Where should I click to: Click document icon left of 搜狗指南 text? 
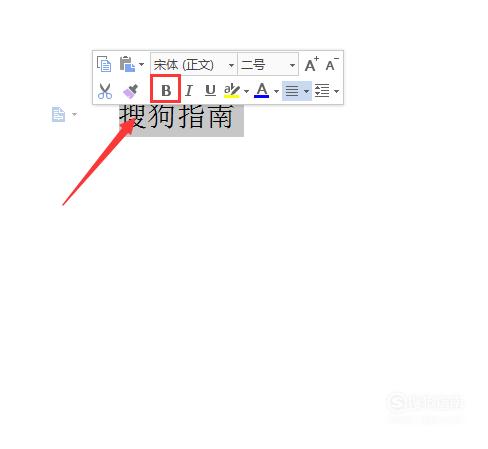coord(59,115)
